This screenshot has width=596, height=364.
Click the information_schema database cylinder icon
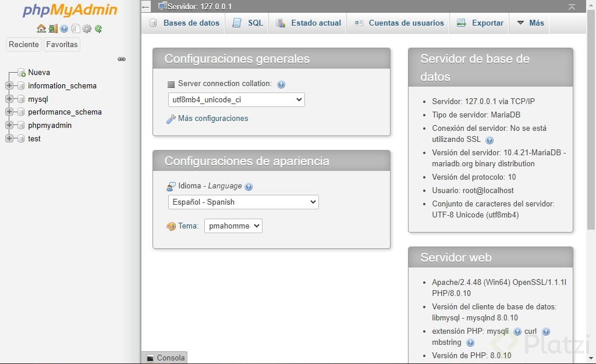[21, 86]
